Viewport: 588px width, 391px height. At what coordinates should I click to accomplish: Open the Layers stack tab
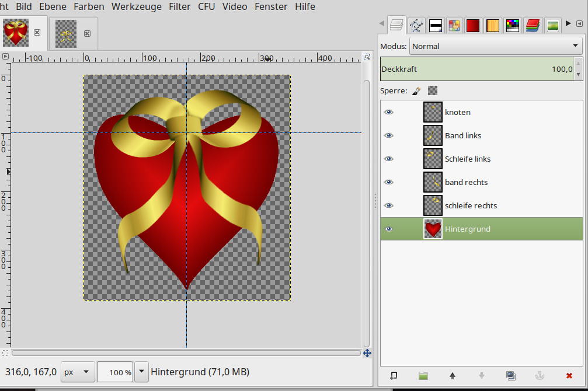tap(397, 25)
